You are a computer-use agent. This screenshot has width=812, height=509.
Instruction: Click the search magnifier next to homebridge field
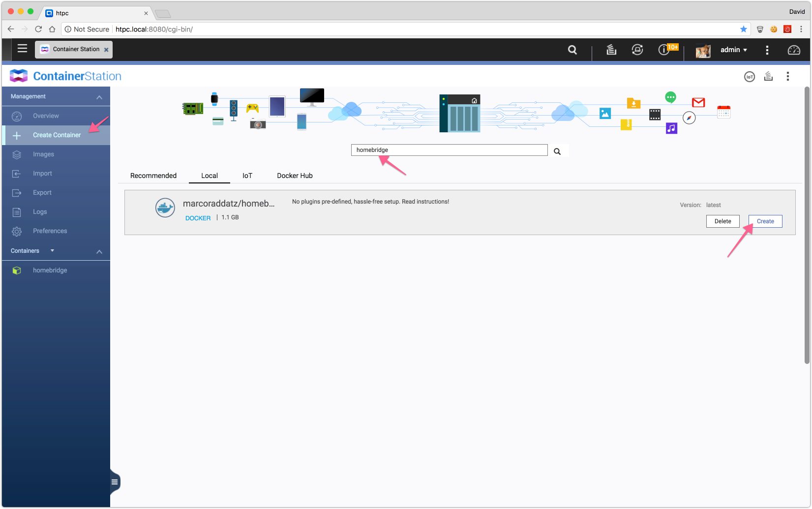click(x=557, y=151)
